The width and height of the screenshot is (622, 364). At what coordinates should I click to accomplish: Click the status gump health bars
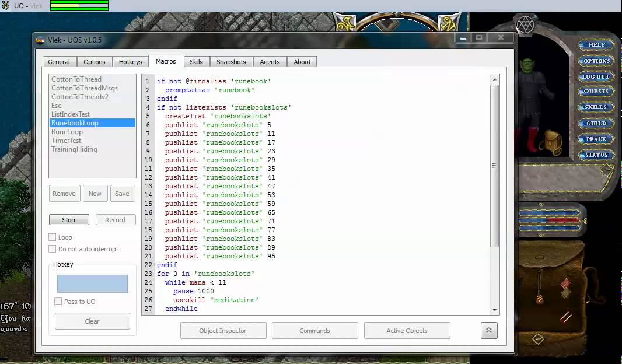550,220
